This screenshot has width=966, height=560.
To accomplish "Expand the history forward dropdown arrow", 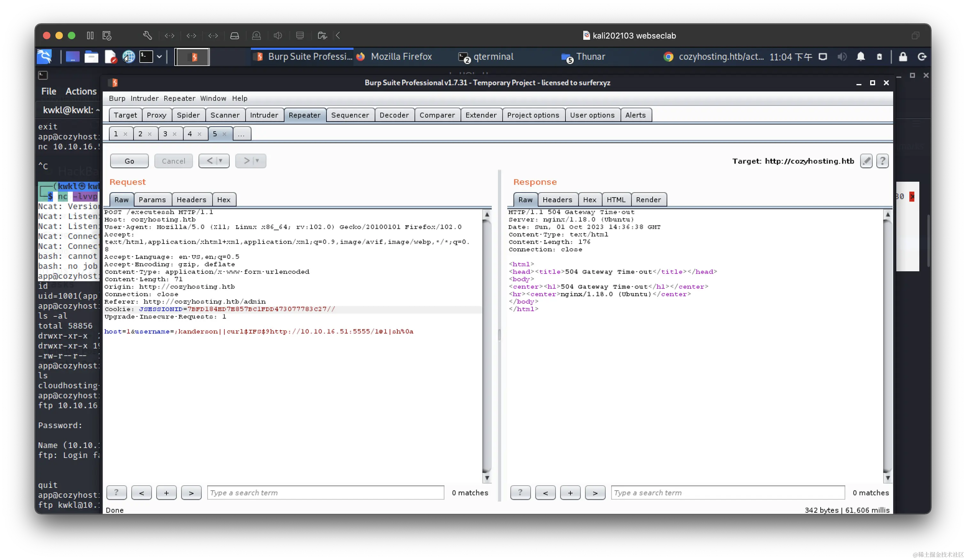I will tap(257, 161).
